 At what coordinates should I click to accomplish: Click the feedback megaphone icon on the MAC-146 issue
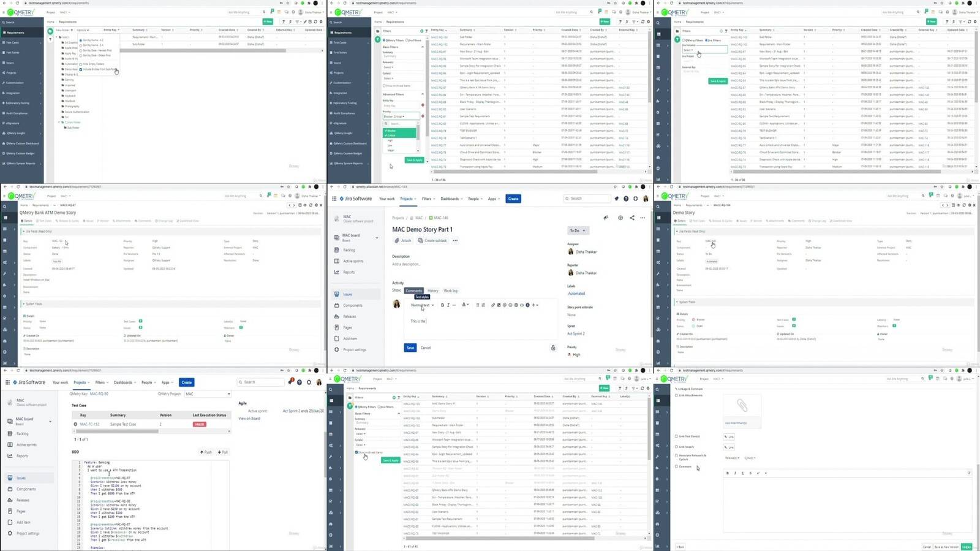coord(606,218)
